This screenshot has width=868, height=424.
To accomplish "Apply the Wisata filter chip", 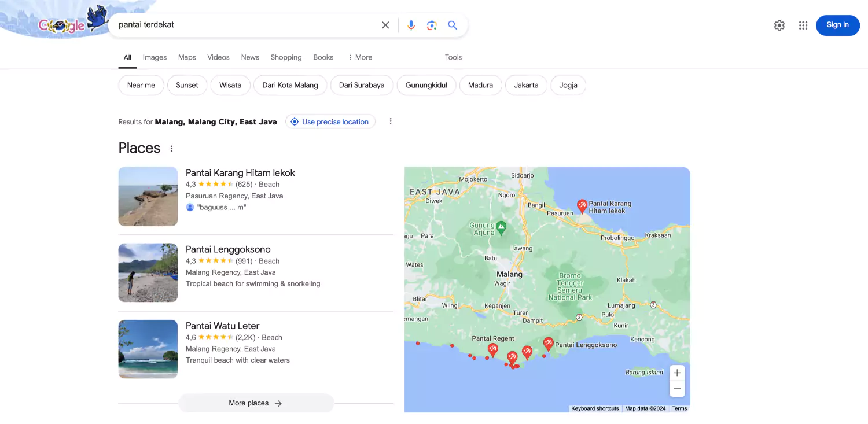I will 230,85.
